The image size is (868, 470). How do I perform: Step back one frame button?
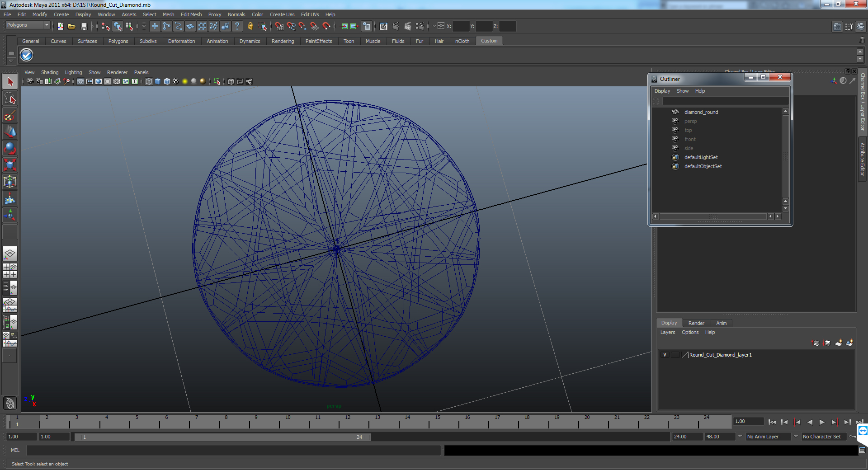click(x=785, y=422)
